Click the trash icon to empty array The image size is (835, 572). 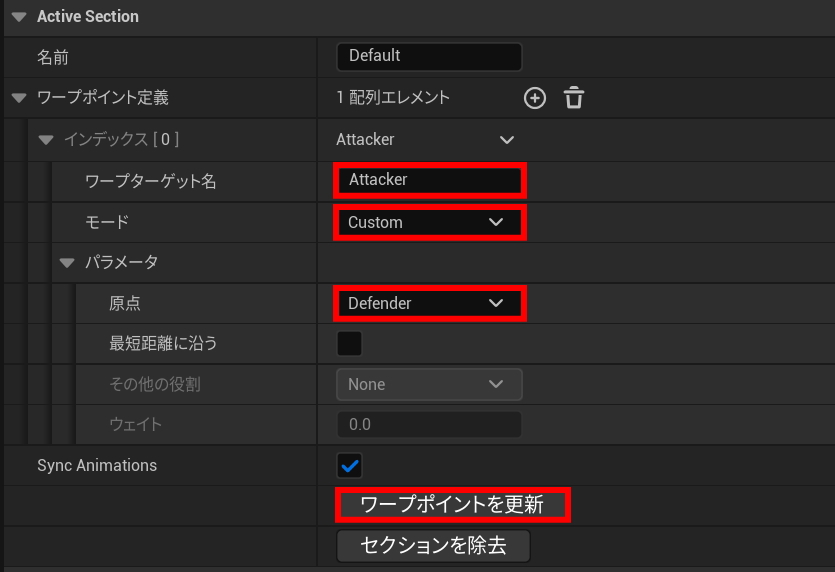573,98
